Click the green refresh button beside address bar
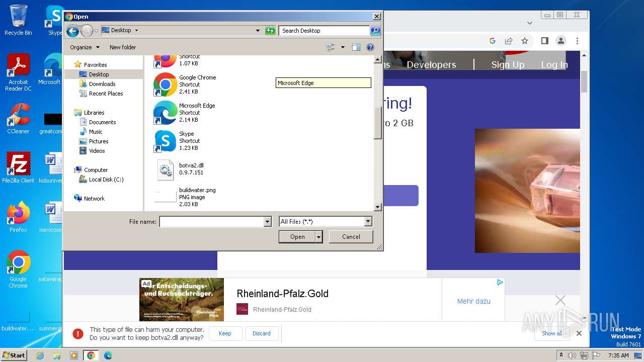 point(270,31)
